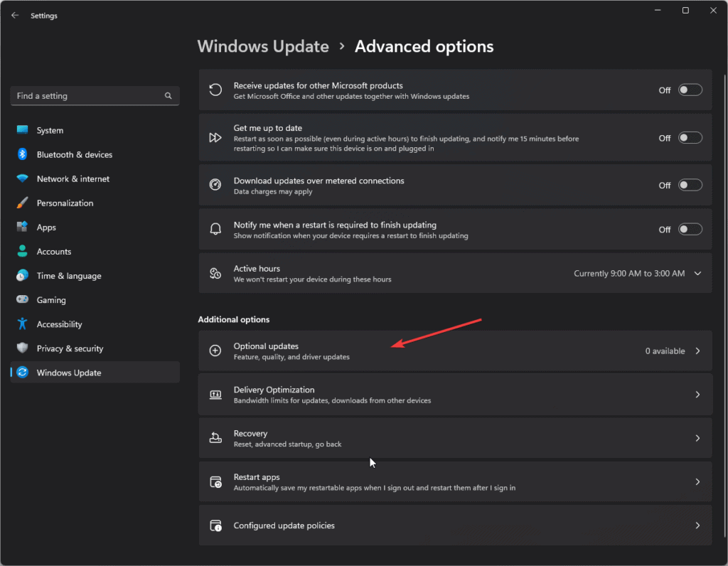Image resolution: width=728 pixels, height=566 pixels.
Task: Toggle Receive updates for other Microsoft products
Action: pyautogui.click(x=690, y=90)
